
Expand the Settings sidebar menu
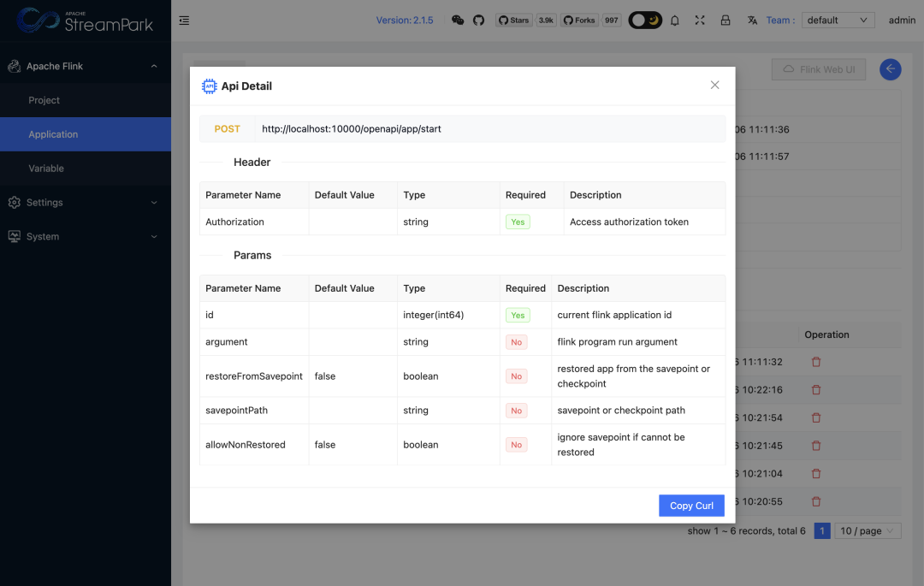click(86, 203)
